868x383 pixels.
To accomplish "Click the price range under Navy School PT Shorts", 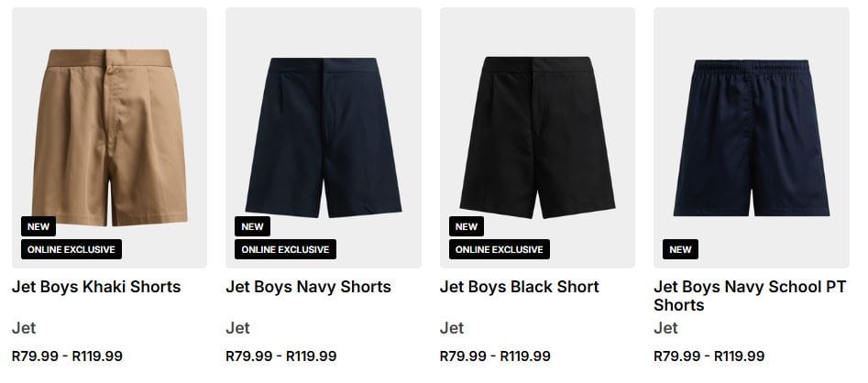I will pyautogui.click(x=709, y=356).
